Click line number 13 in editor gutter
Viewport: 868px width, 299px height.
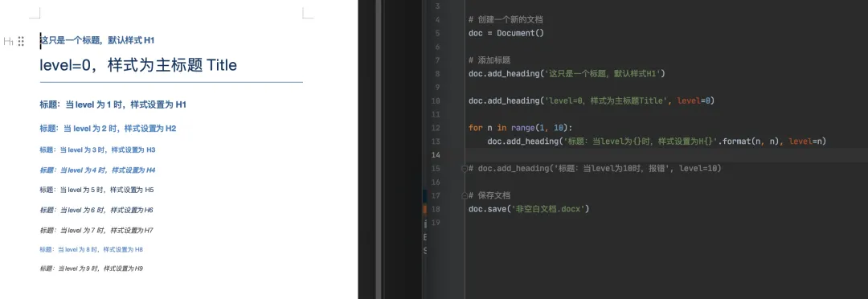[435, 141]
